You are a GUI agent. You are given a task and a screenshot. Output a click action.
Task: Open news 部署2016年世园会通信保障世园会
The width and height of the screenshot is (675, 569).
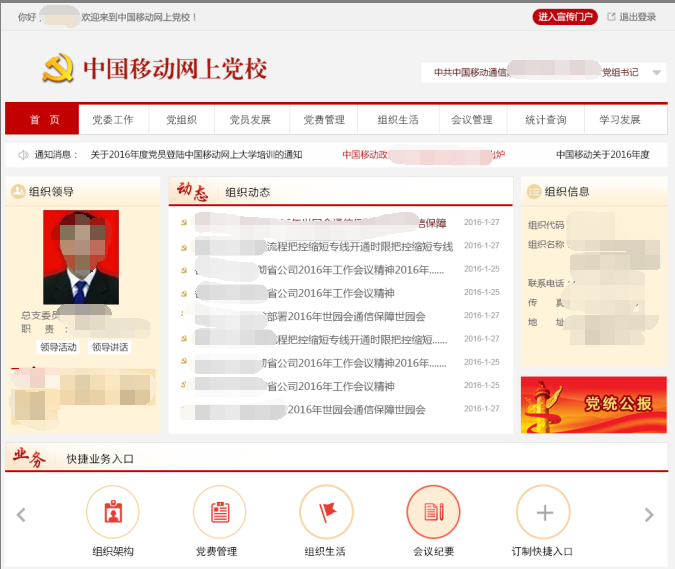310,316
